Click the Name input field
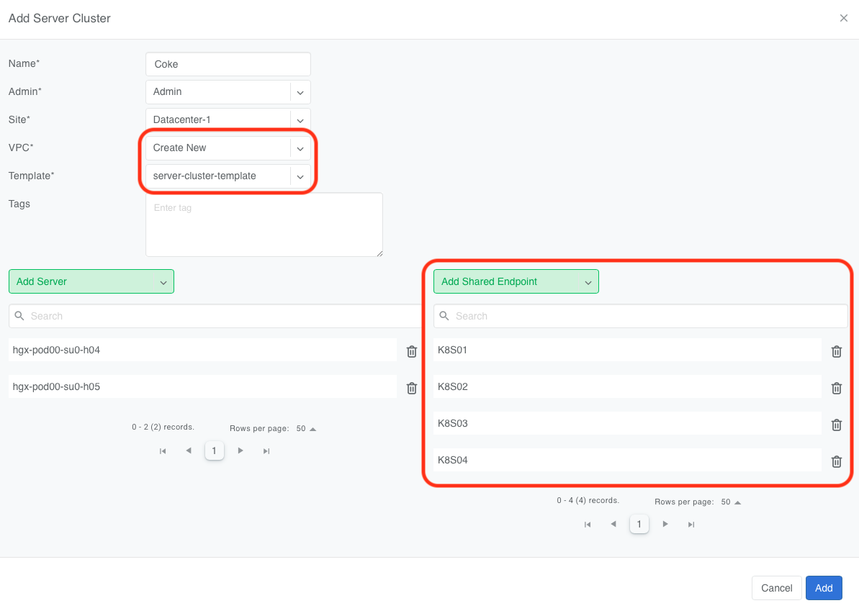The height and width of the screenshot is (616, 859). click(x=228, y=64)
